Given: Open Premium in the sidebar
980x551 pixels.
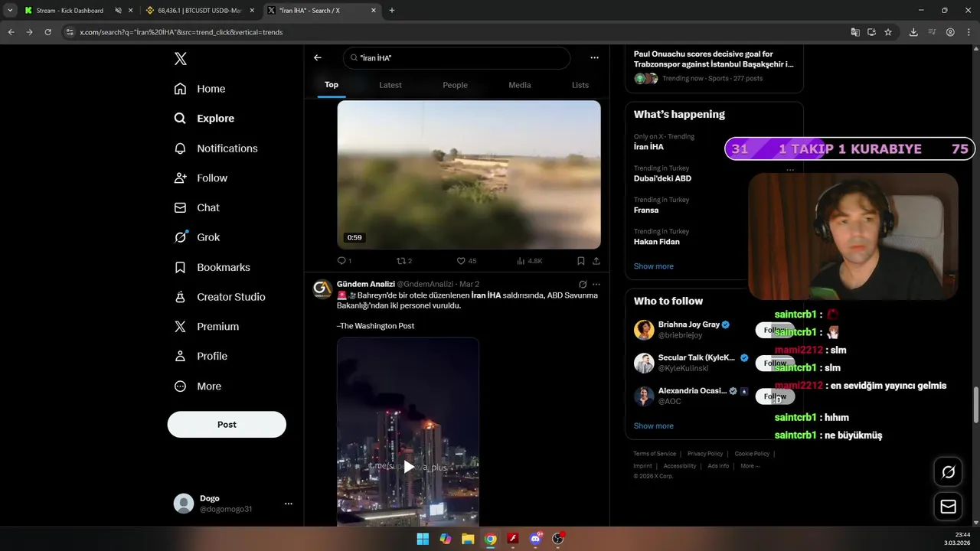Looking at the screenshot, I should [x=207, y=327].
